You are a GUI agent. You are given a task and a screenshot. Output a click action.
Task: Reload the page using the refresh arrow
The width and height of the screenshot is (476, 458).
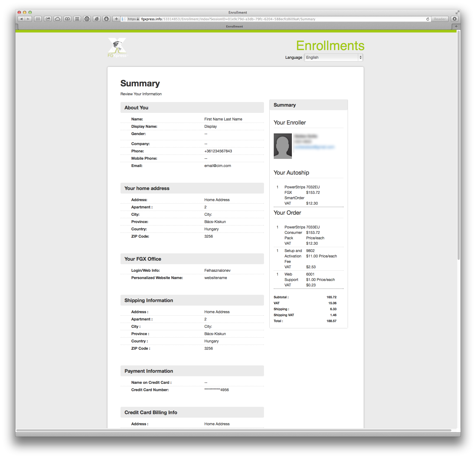[428, 19]
